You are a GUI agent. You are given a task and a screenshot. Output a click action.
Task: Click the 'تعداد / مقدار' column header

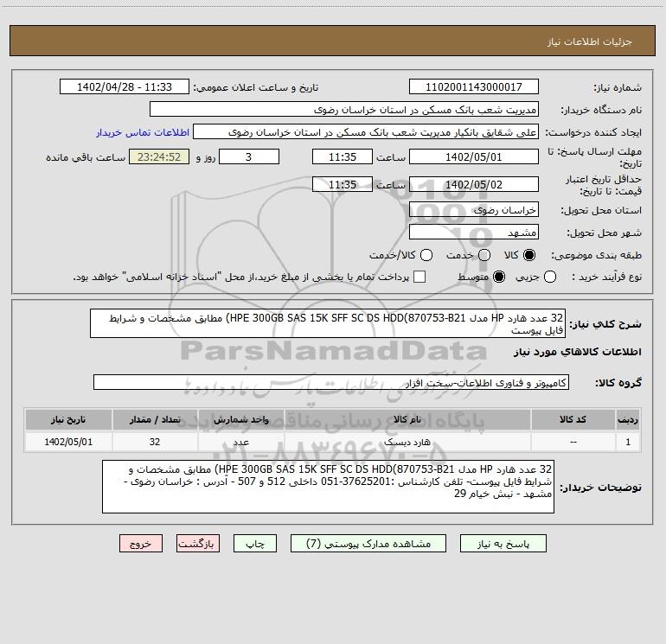[x=155, y=419]
